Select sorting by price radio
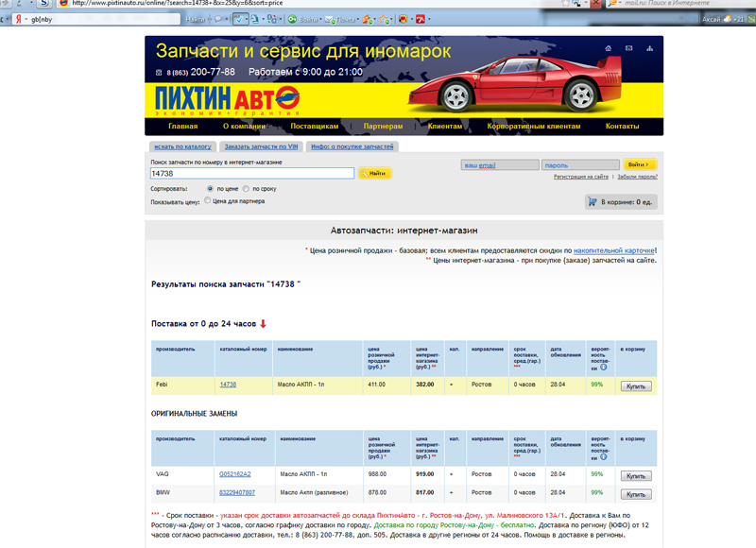This screenshot has width=756, height=548. click(x=210, y=188)
